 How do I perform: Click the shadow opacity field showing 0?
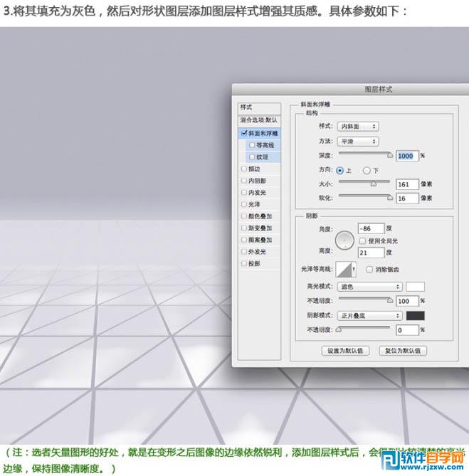click(407, 330)
